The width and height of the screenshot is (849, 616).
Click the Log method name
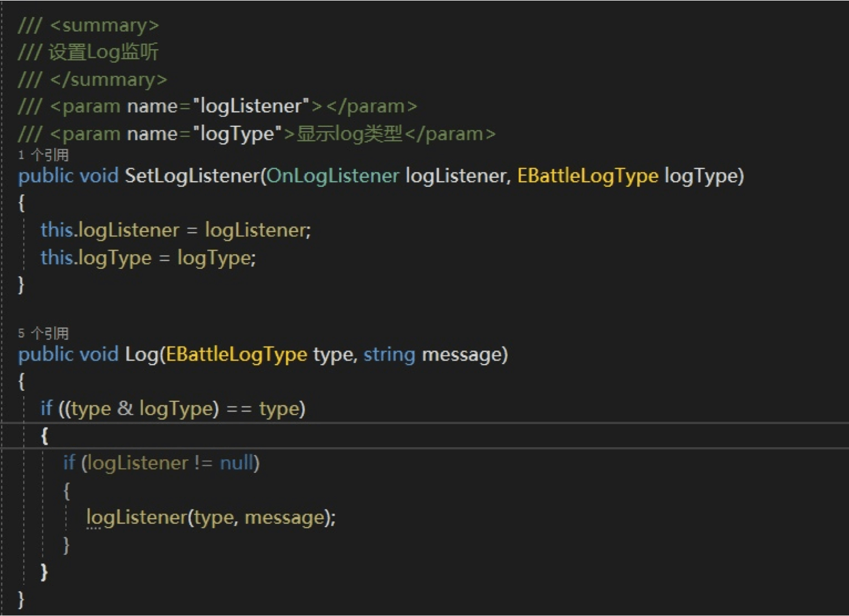coord(141,354)
